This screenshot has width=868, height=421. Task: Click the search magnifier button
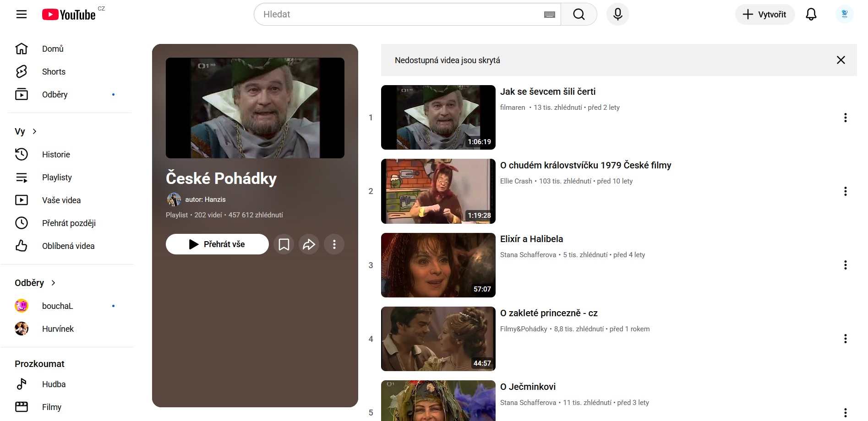pos(579,14)
